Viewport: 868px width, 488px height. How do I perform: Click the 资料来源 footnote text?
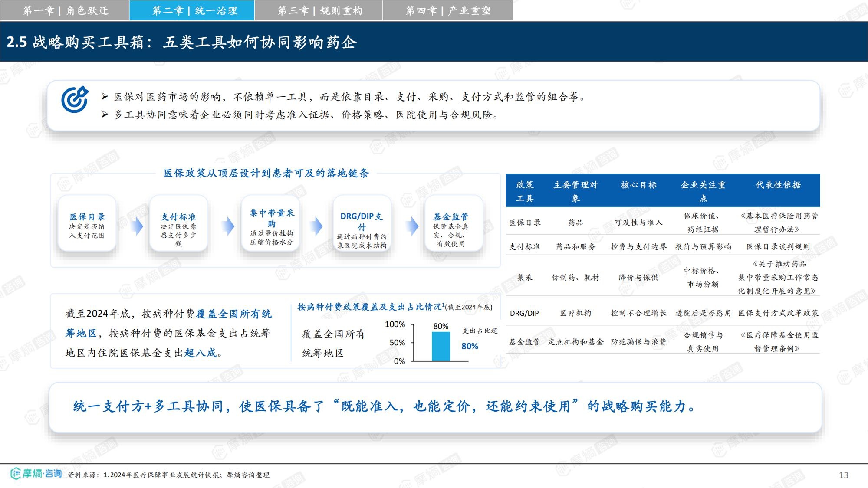[x=169, y=475]
